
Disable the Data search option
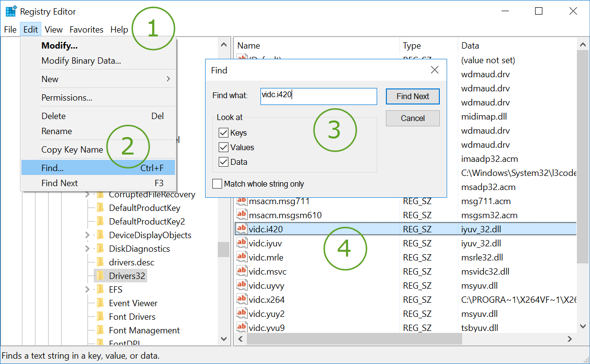pyautogui.click(x=224, y=162)
